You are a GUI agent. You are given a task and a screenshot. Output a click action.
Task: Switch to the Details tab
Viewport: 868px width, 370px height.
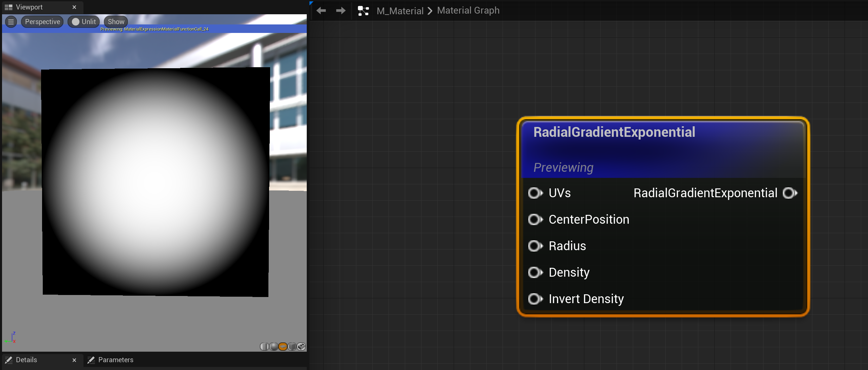tap(26, 360)
